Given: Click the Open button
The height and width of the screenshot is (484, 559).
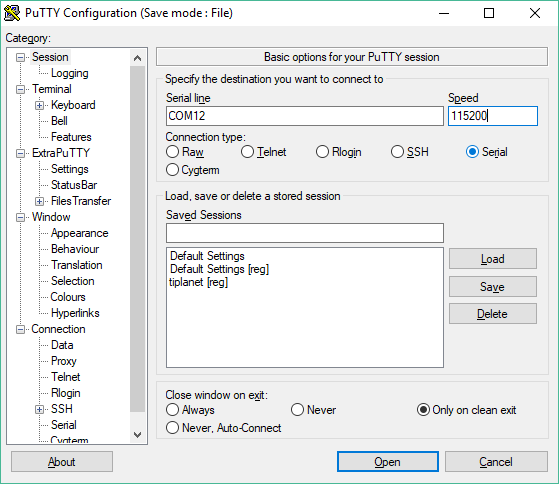Looking at the screenshot, I should tap(388, 462).
